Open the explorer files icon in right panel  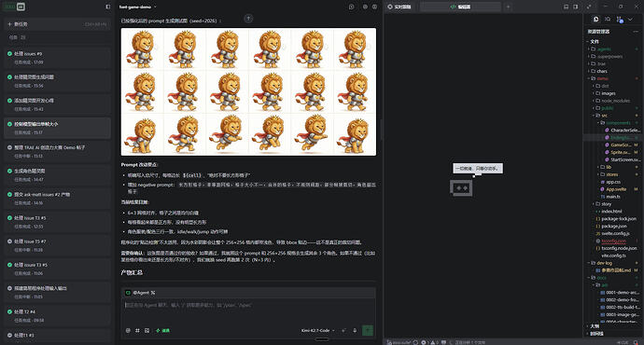tap(596, 20)
